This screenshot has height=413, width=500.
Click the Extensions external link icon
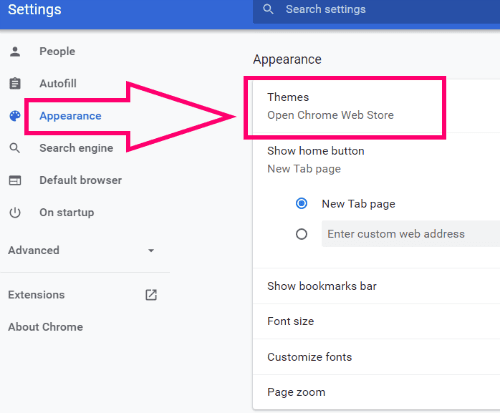pos(151,295)
